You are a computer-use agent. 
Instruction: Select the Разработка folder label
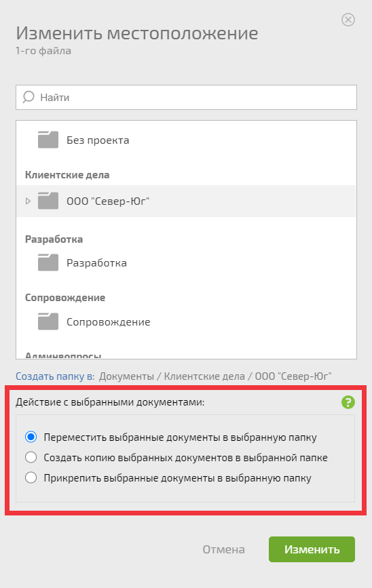click(96, 263)
